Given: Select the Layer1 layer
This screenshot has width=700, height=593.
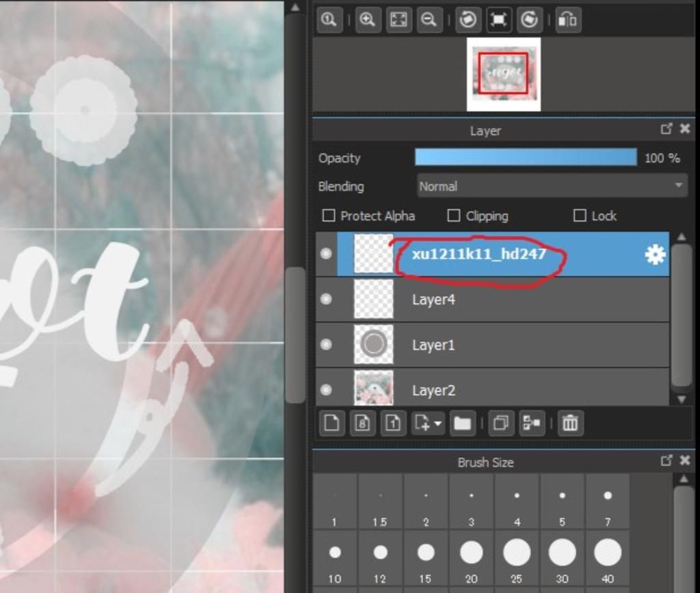Looking at the screenshot, I should click(492, 344).
